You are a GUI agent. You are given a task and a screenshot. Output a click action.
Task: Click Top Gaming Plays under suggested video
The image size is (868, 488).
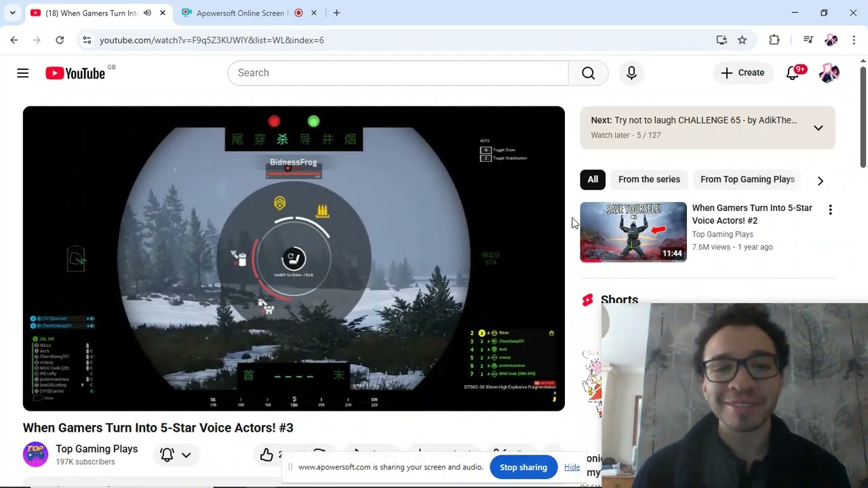pyautogui.click(x=722, y=235)
